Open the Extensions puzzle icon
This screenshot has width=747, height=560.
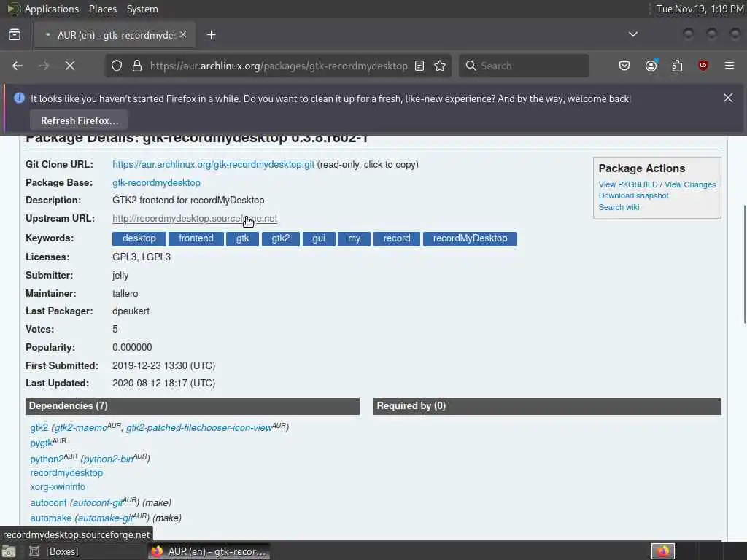677,66
